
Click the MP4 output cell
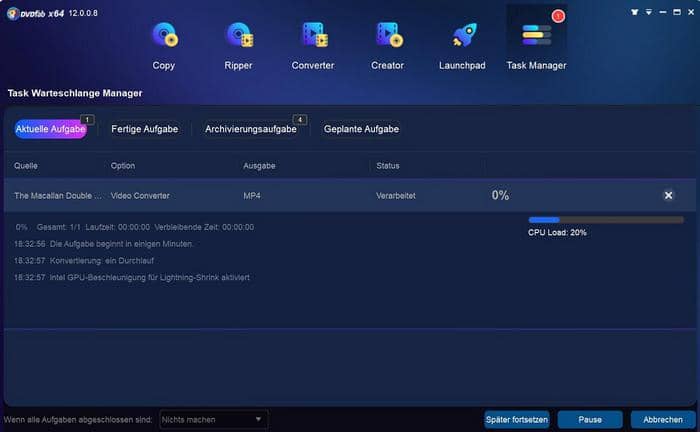pyautogui.click(x=252, y=195)
